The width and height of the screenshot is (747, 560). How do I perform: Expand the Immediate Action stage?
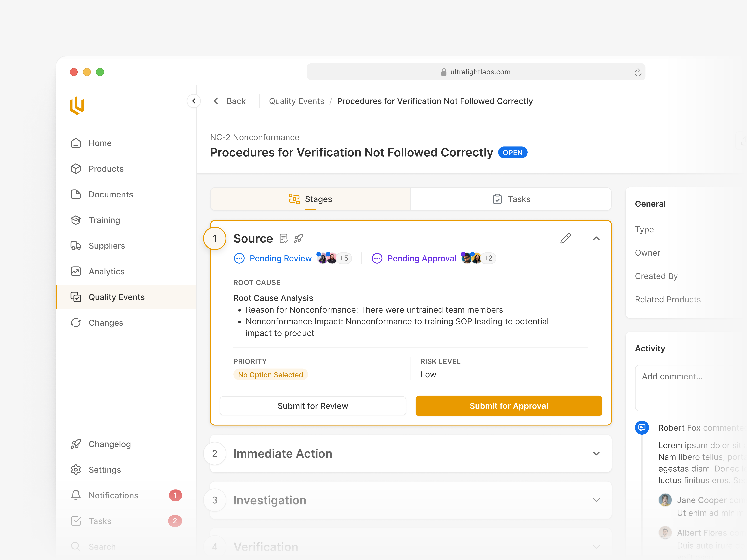coord(596,453)
